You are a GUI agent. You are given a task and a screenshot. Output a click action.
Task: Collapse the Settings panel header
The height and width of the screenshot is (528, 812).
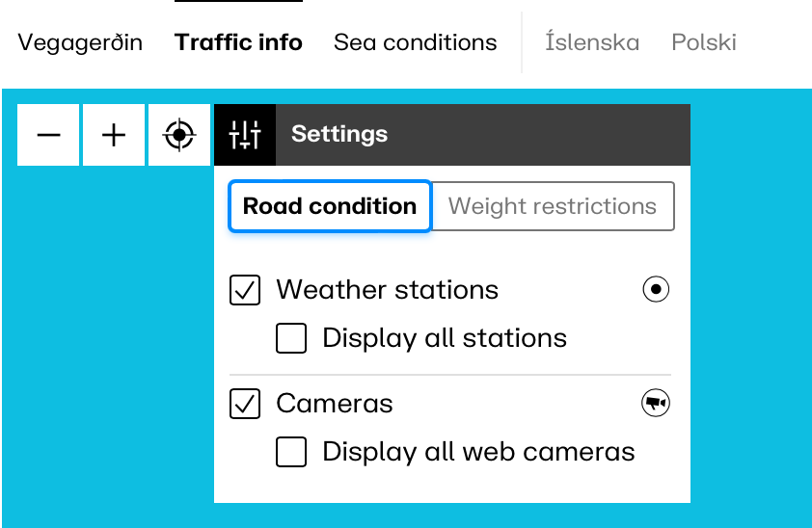tap(482, 135)
